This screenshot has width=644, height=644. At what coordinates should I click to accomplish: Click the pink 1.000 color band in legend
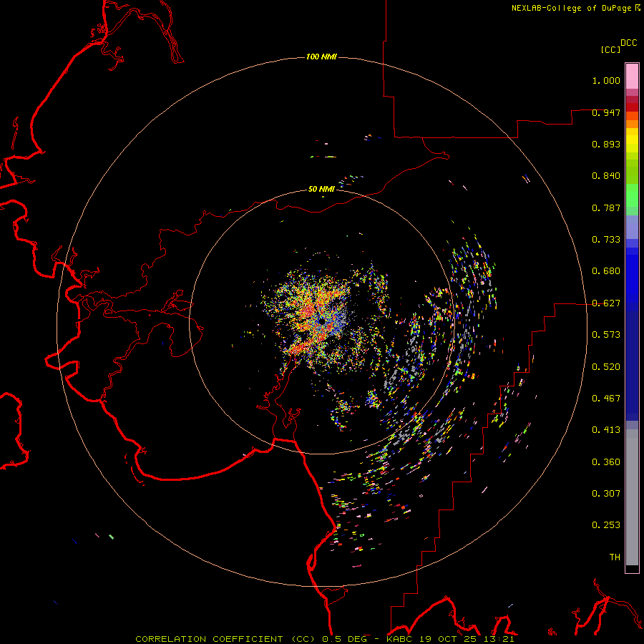[x=632, y=77]
